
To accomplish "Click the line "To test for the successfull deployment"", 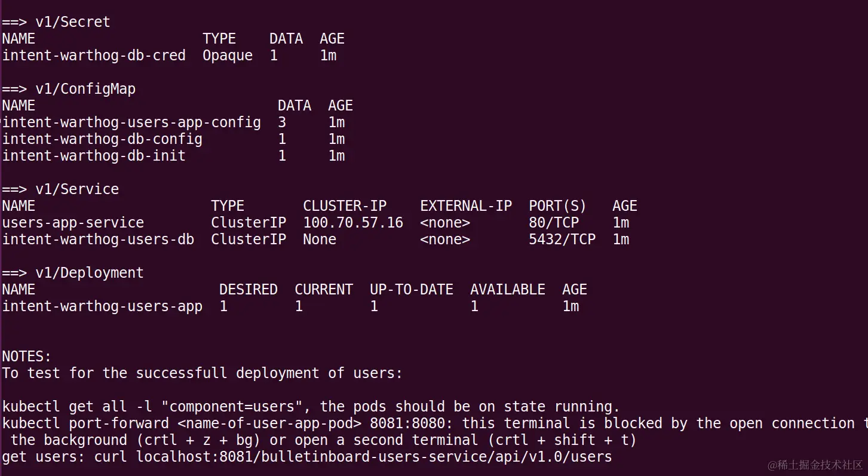I will coord(203,373).
